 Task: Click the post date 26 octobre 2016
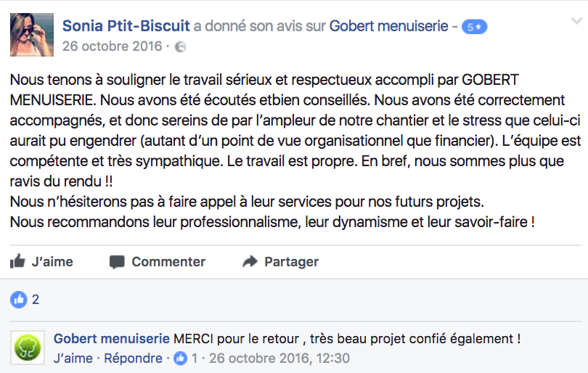point(113,46)
